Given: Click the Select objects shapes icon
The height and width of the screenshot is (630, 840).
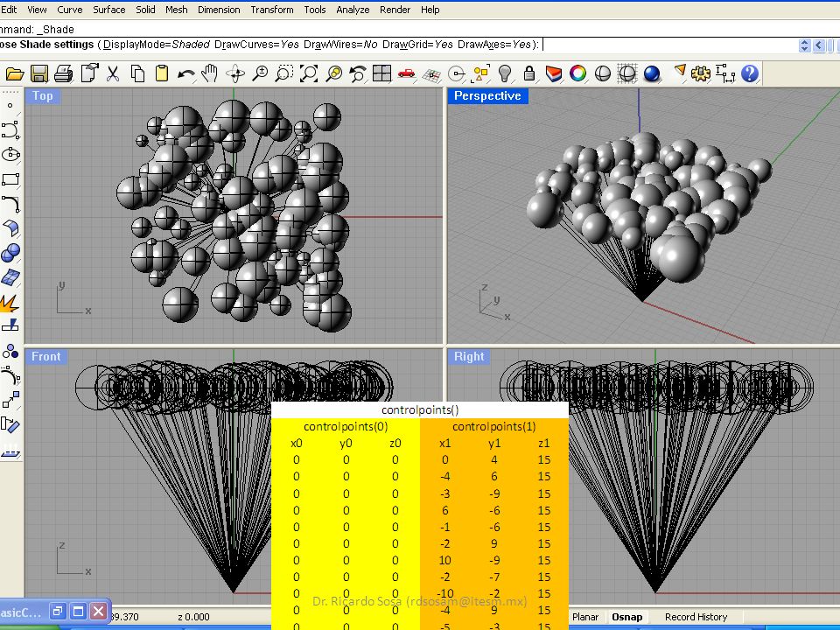Looking at the screenshot, I should click(480, 73).
